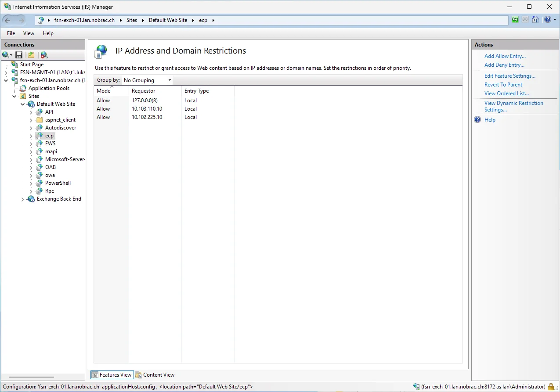
Task: Click View Ordered List action
Action: click(506, 94)
